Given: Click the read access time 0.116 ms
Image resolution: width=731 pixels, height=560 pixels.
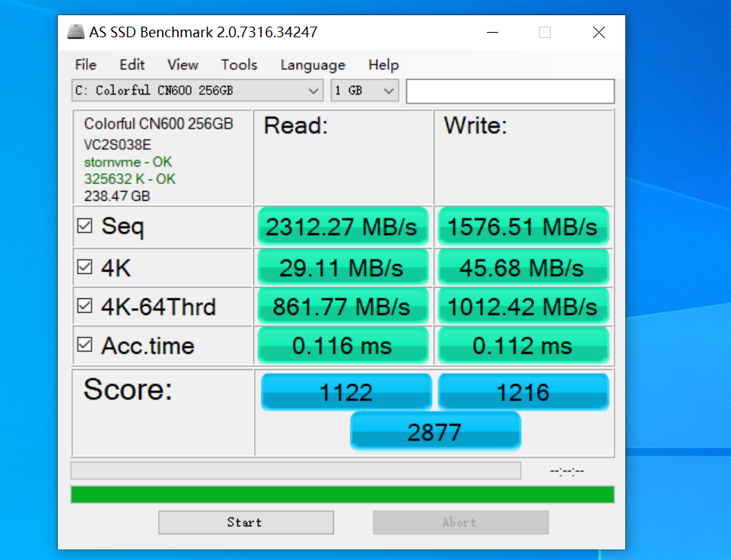Looking at the screenshot, I should tap(342, 345).
